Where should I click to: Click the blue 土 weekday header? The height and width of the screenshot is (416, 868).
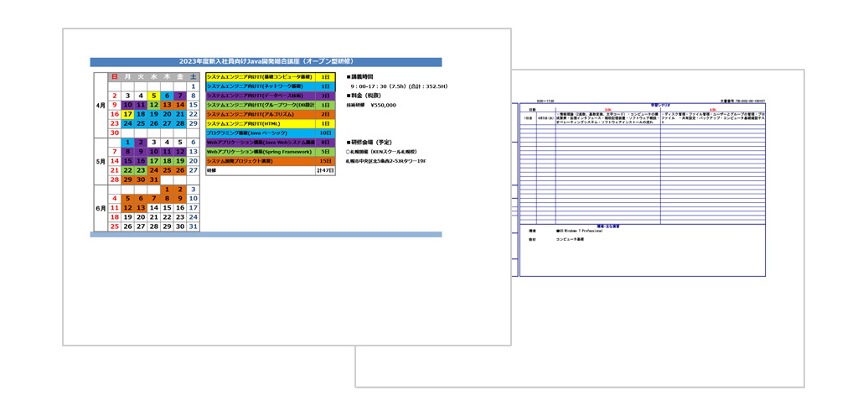point(194,77)
